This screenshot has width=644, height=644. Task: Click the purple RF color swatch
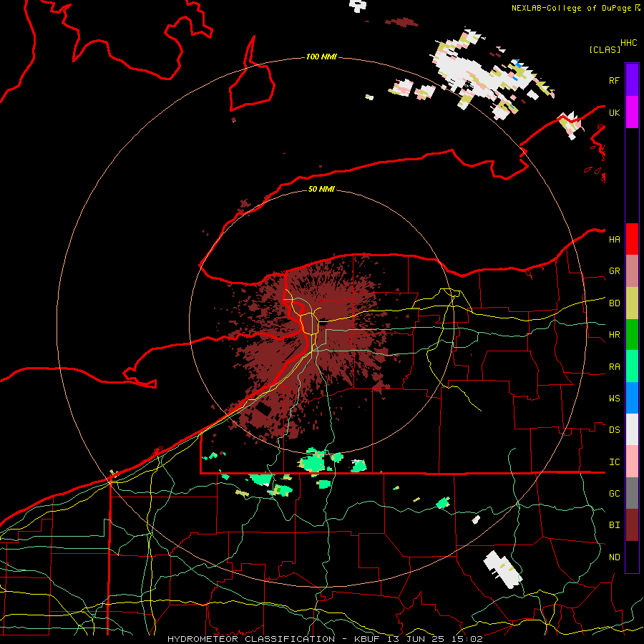point(632,80)
